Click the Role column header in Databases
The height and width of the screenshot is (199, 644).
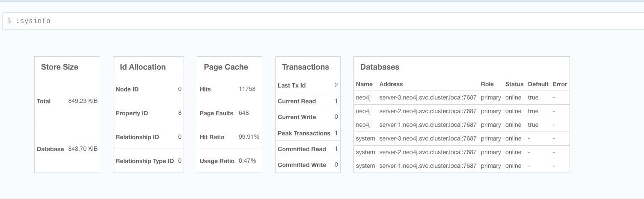[487, 84]
